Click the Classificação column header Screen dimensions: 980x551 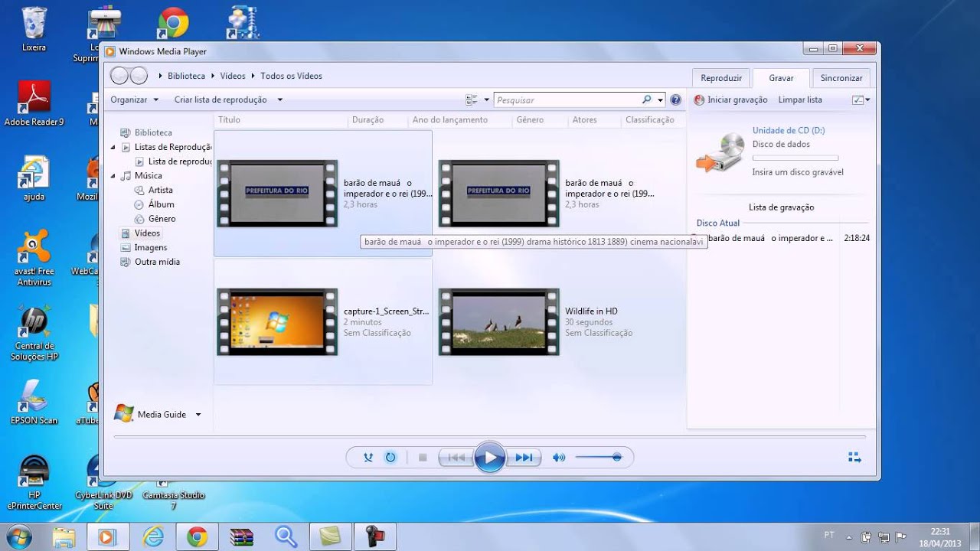click(x=652, y=120)
